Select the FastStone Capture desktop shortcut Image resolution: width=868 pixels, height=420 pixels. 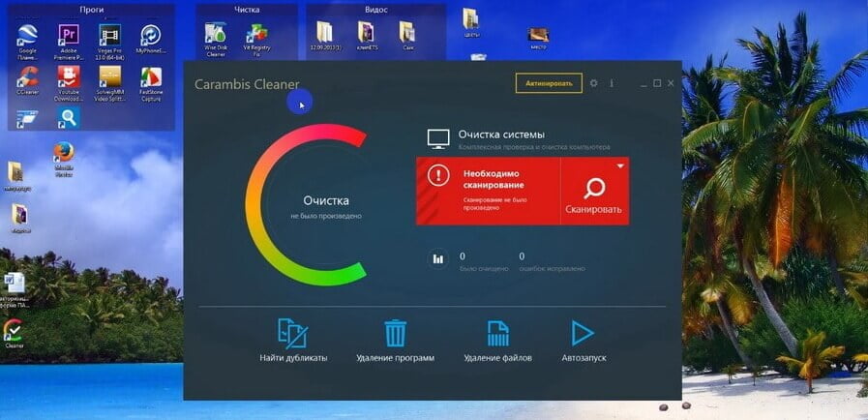click(151, 83)
